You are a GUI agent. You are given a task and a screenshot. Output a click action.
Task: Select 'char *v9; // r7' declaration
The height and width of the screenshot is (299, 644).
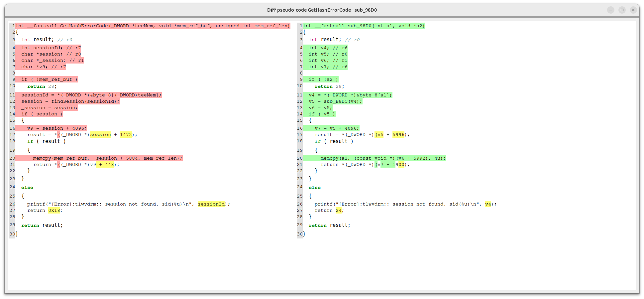point(44,67)
